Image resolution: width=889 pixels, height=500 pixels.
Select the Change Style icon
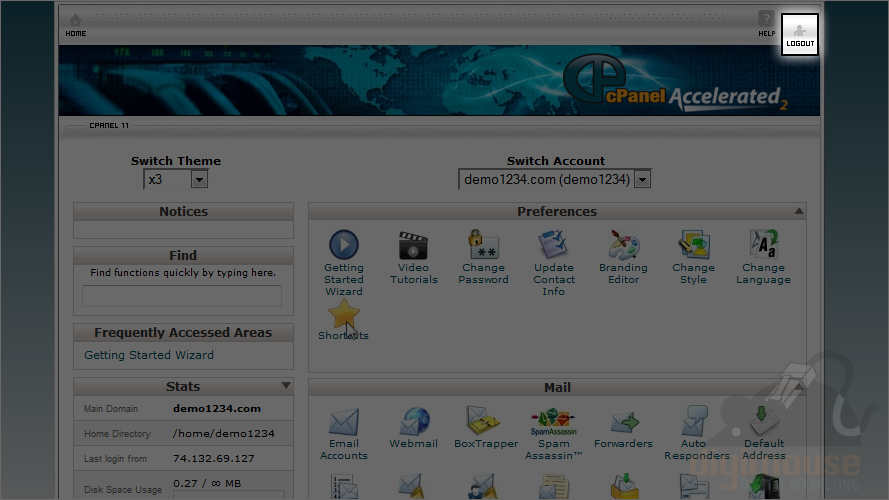point(694,246)
